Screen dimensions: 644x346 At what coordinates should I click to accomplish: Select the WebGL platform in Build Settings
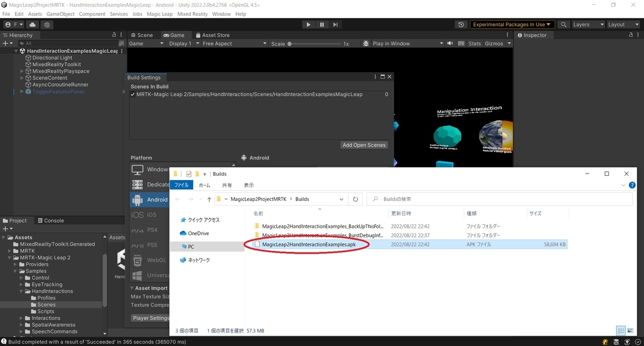pyautogui.click(x=150, y=260)
